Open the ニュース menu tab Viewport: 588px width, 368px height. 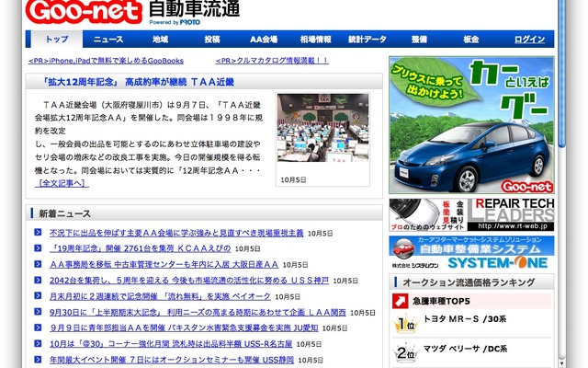click(108, 39)
